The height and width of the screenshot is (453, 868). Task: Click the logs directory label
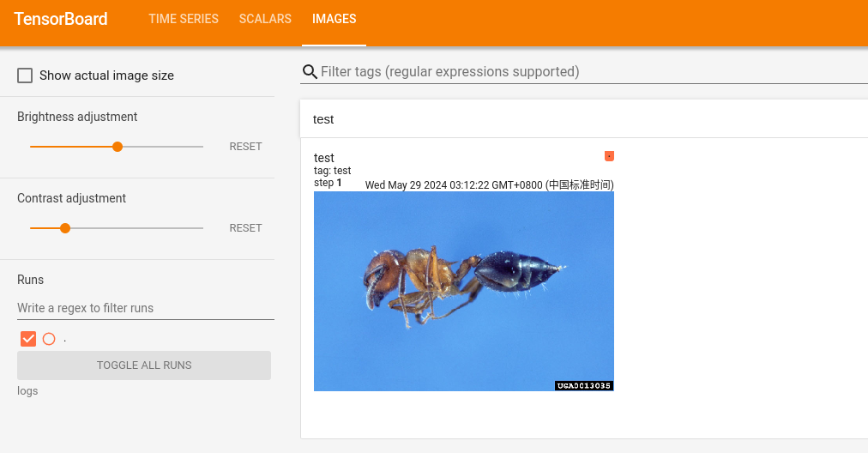[27, 391]
